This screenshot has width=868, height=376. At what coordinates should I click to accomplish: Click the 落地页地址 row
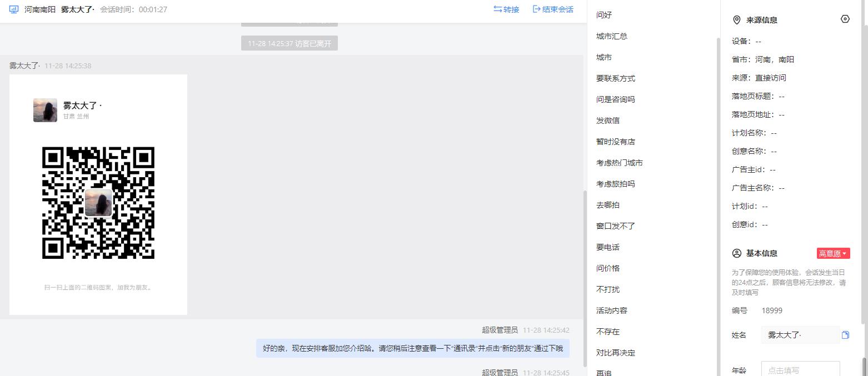[x=758, y=114]
